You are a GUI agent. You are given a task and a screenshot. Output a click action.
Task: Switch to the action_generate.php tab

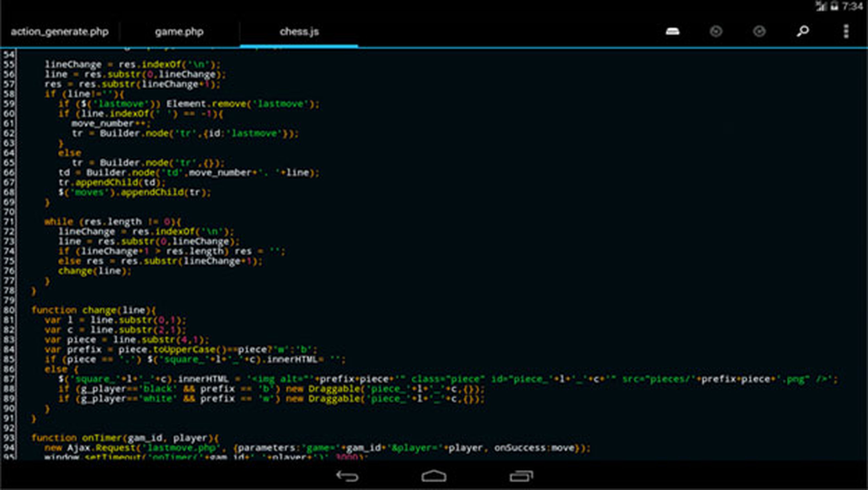(x=60, y=32)
